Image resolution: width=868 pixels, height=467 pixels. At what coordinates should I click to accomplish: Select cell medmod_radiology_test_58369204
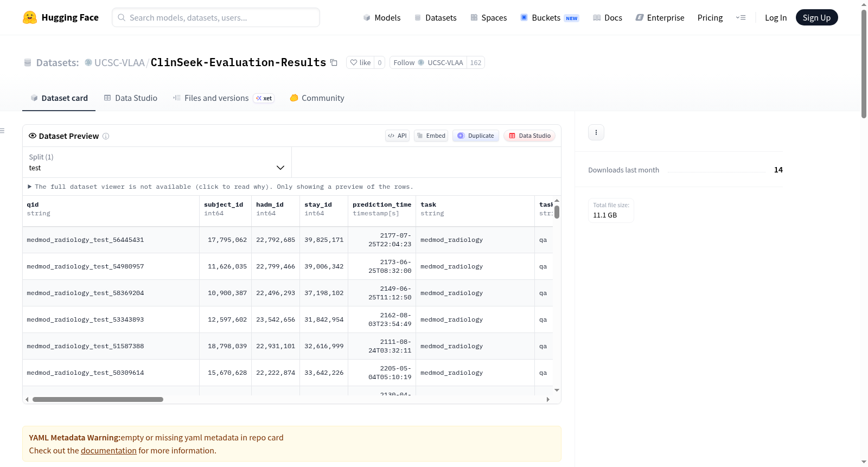pyautogui.click(x=111, y=293)
